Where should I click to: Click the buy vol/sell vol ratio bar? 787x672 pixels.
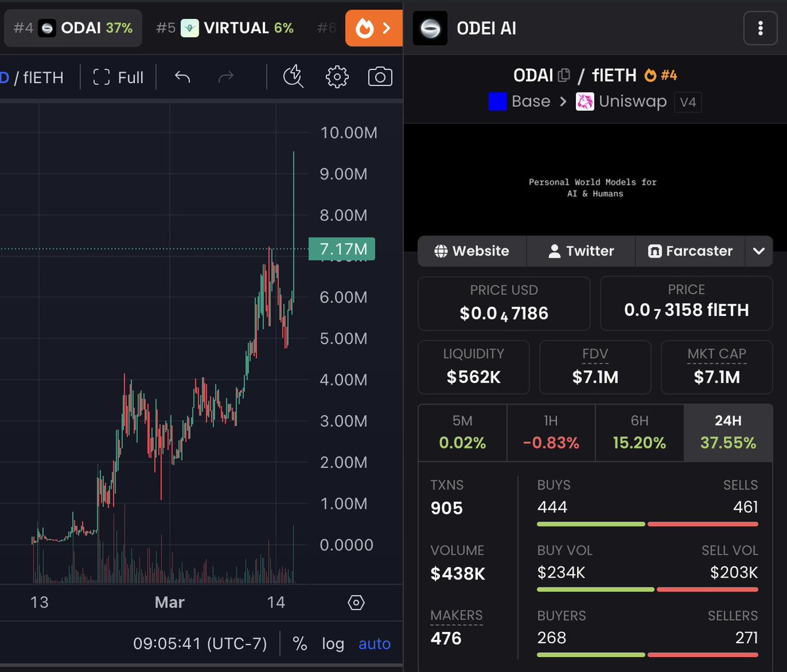tap(647, 589)
